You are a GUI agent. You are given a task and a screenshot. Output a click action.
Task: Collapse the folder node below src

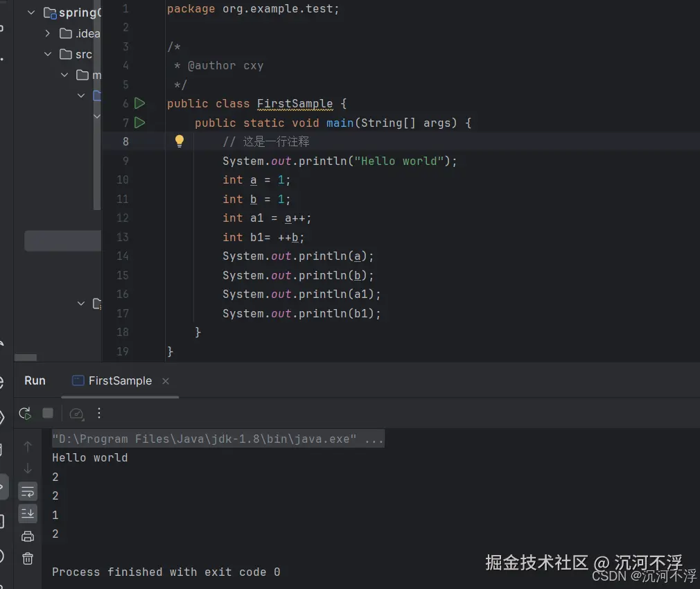[64, 75]
